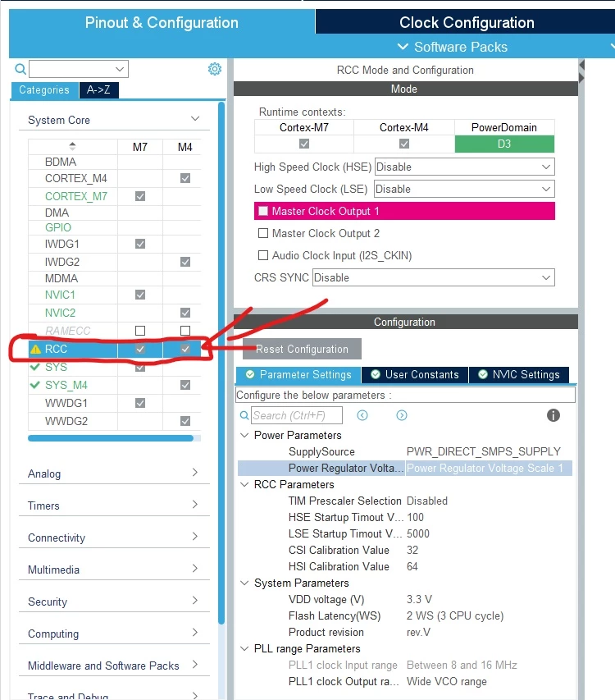Go to previous parameter search result arrow
Viewport: 615px width, 700px height.
pos(362,415)
